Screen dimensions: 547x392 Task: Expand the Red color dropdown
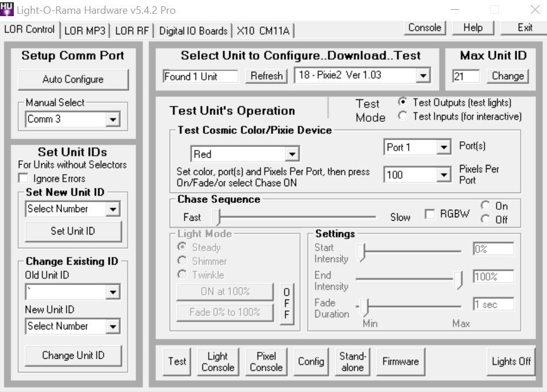click(292, 154)
